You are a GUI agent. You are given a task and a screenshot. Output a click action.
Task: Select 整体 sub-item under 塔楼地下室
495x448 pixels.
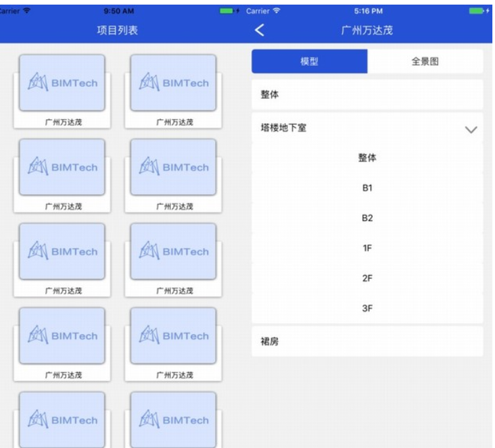(367, 158)
